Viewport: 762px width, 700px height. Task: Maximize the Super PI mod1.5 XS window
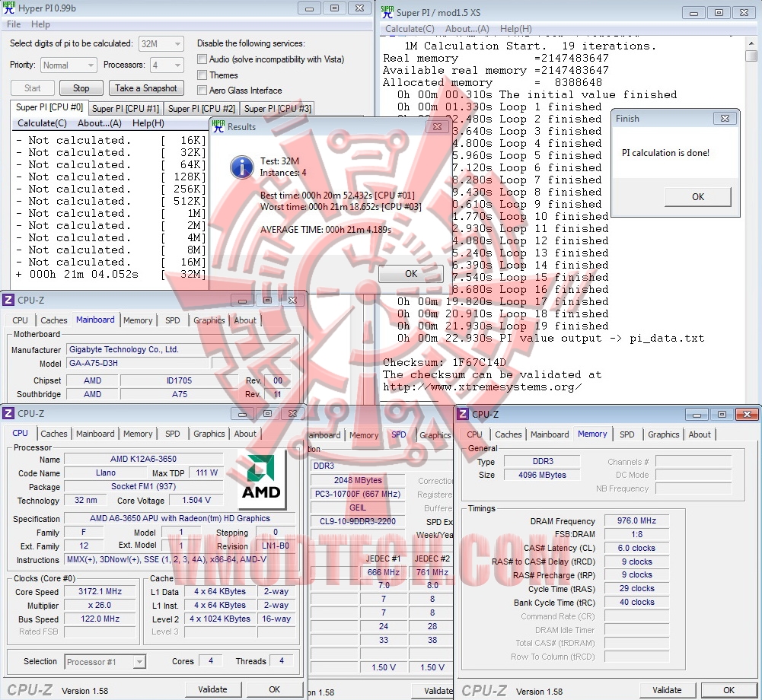(x=719, y=13)
